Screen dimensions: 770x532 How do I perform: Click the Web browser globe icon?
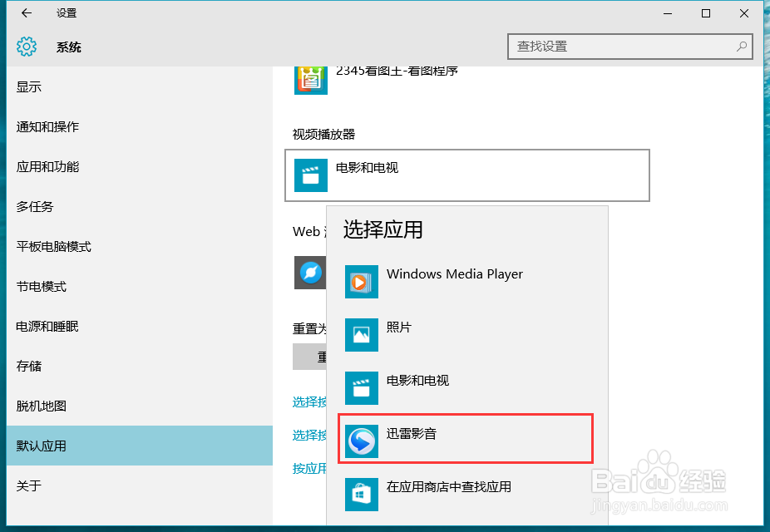(309, 273)
